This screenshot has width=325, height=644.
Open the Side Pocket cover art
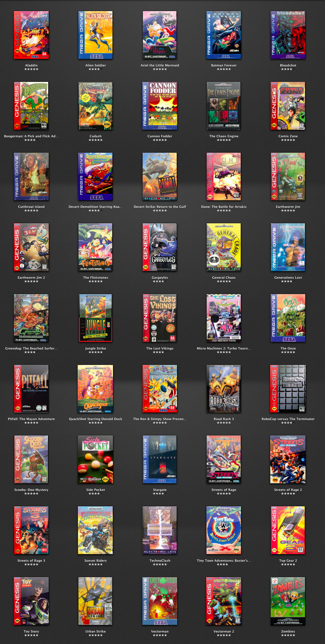[95, 459]
